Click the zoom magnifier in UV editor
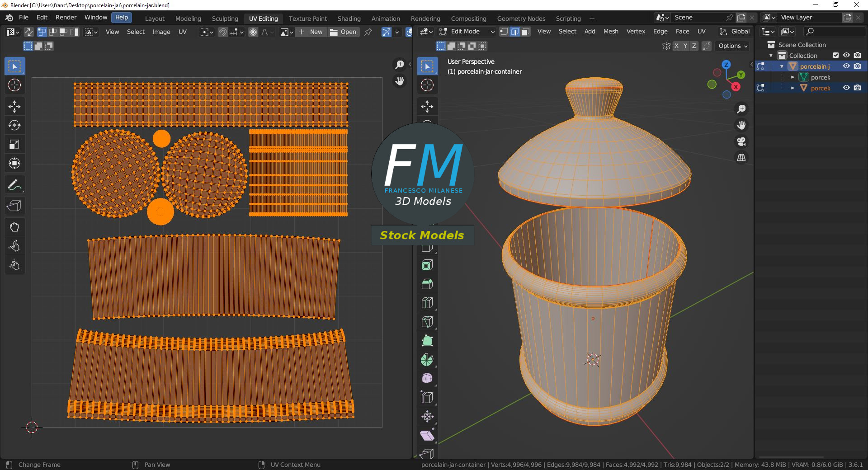The width and height of the screenshot is (868, 470). (400, 65)
